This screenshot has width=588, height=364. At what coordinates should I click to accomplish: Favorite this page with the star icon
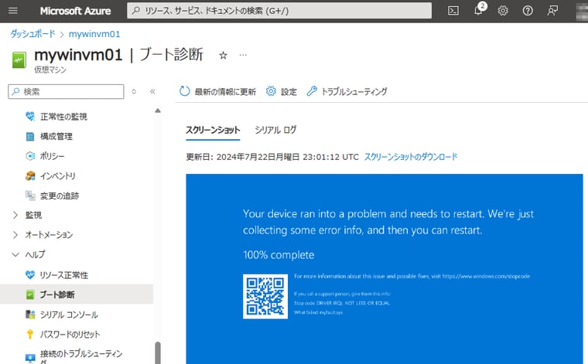[x=223, y=56]
